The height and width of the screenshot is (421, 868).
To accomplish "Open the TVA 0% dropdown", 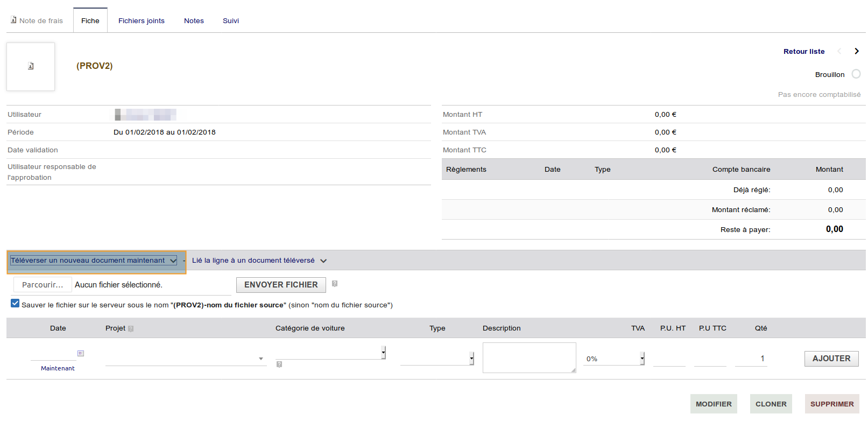I will coord(614,359).
